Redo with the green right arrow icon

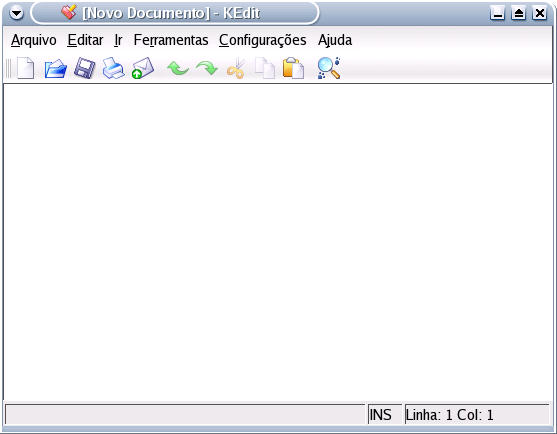(207, 68)
